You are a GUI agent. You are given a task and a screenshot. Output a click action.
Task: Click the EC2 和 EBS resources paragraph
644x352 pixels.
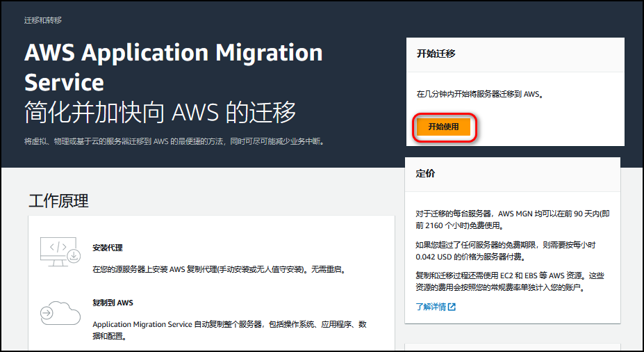510,282
